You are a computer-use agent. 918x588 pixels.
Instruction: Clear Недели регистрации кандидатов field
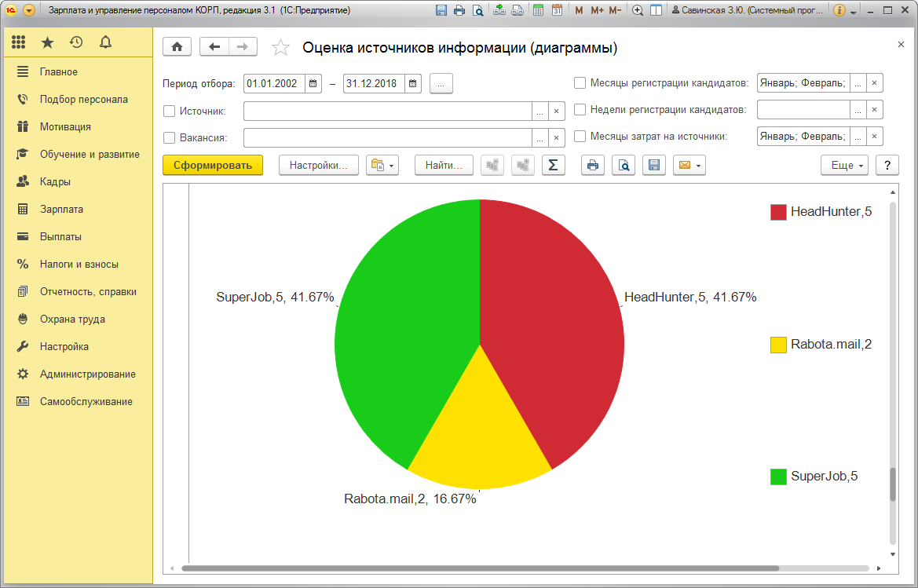[874, 109]
